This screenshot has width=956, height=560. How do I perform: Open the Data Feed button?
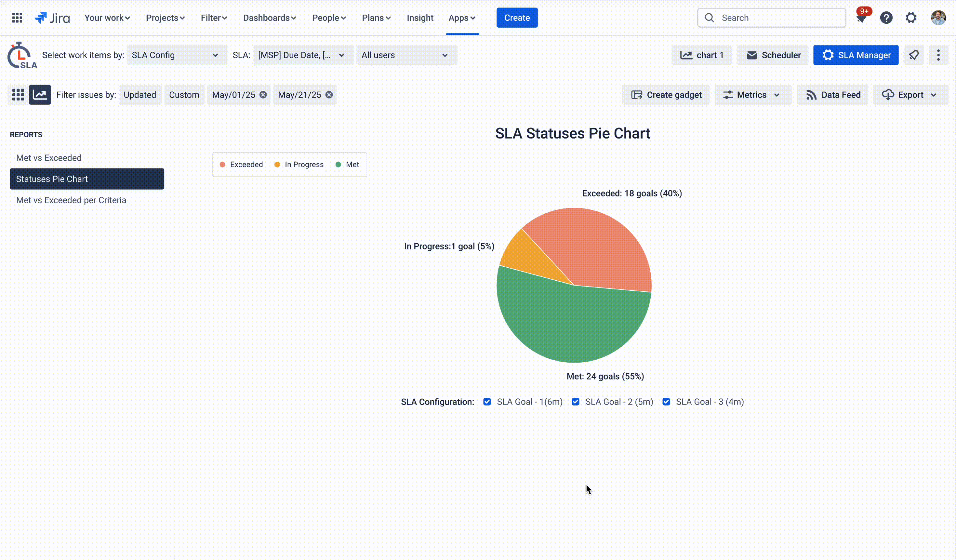[x=832, y=95]
